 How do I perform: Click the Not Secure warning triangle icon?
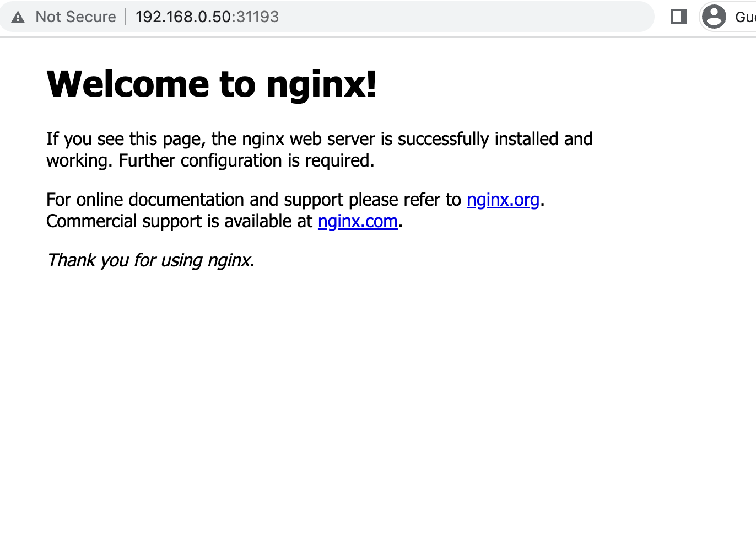[x=18, y=17]
